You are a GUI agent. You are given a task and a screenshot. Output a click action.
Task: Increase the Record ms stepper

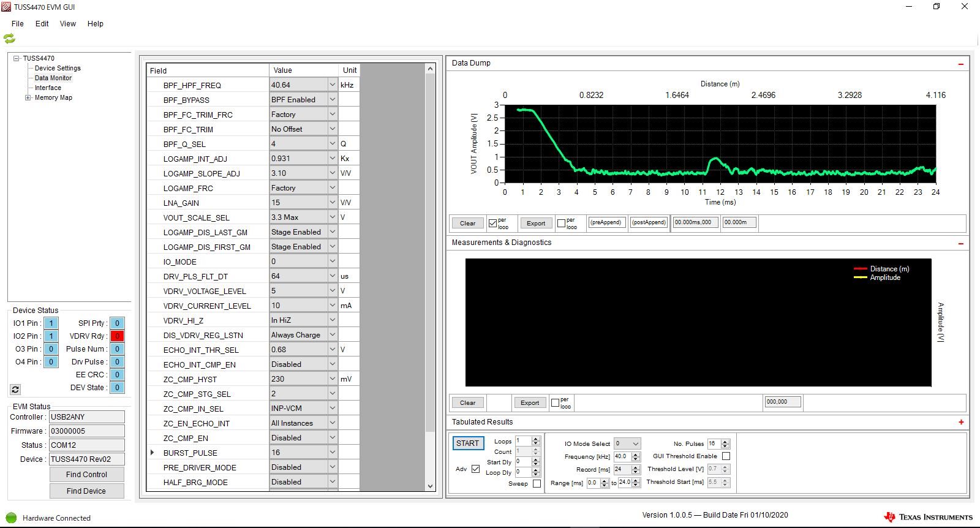(x=635, y=467)
